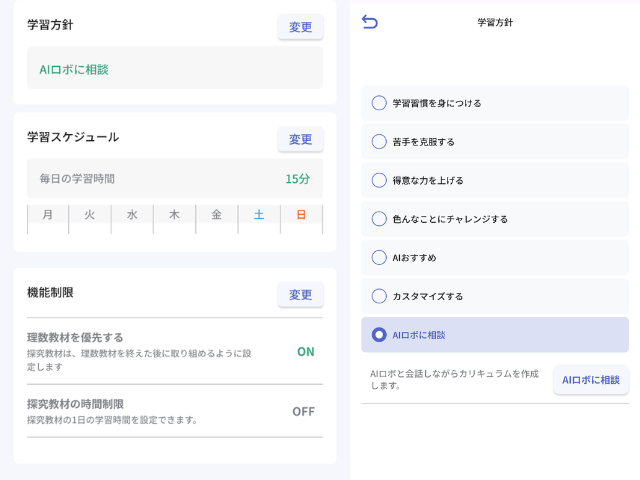Select the red 日 day column

tap(301, 219)
